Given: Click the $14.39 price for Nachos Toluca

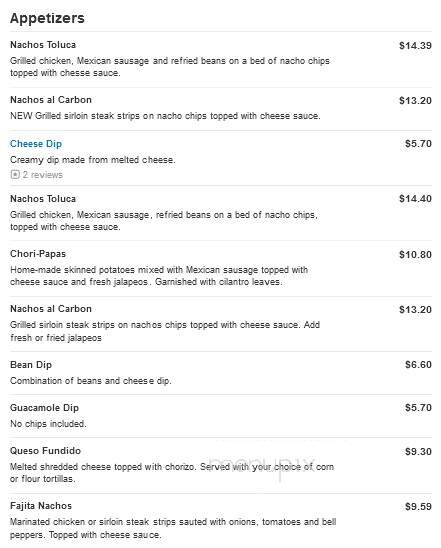Looking at the screenshot, I should (415, 45).
